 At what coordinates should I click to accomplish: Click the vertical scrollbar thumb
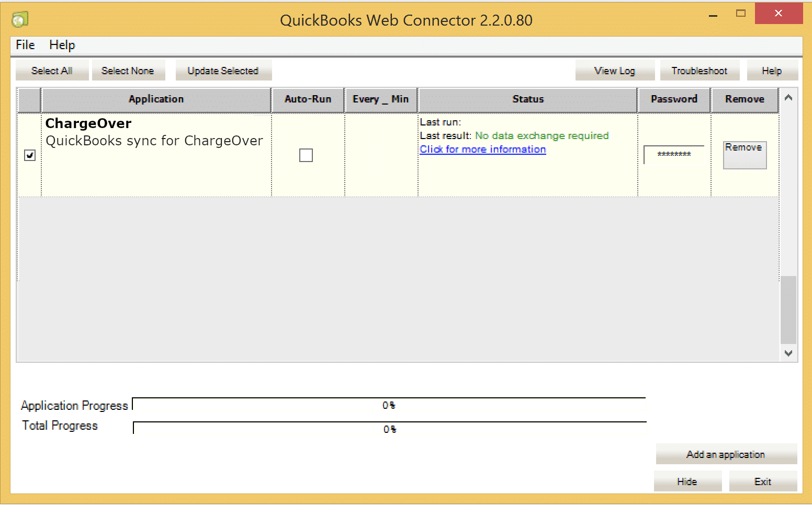pos(788,310)
